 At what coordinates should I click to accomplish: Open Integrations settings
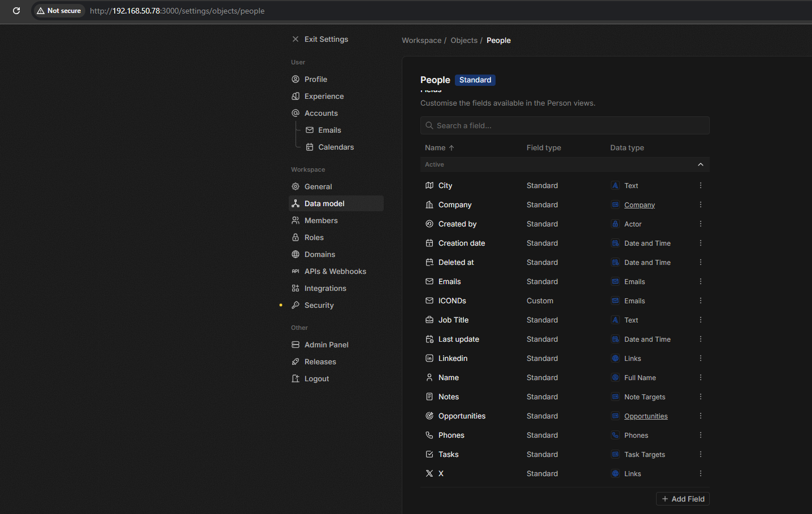click(336, 288)
